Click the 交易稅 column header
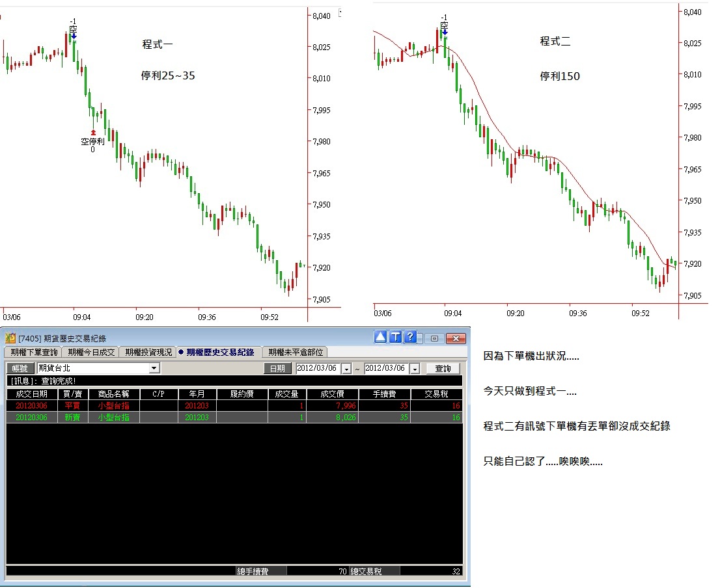The width and height of the screenshot is (720, 588). coord(436,394)
